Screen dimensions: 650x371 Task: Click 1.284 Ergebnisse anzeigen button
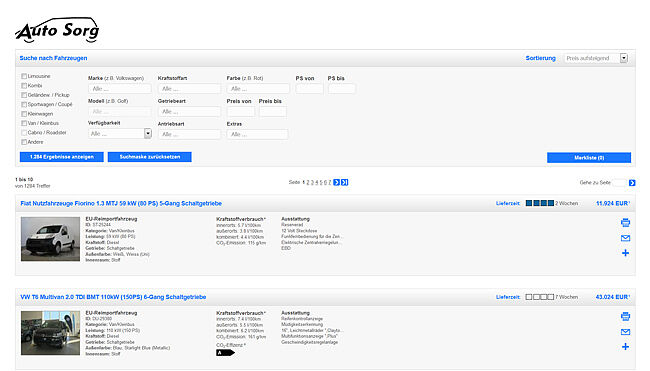pyautogui.click(x=62, y=157)
